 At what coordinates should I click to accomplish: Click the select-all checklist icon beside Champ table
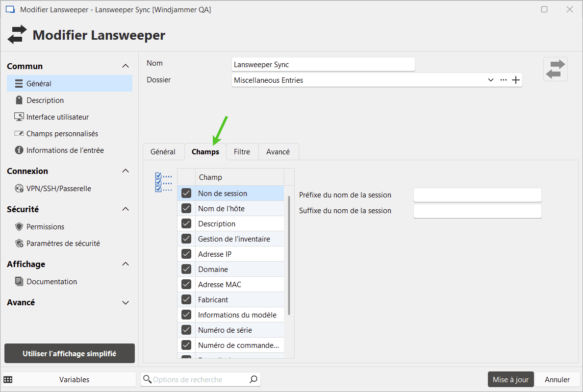tap(163, 182)
